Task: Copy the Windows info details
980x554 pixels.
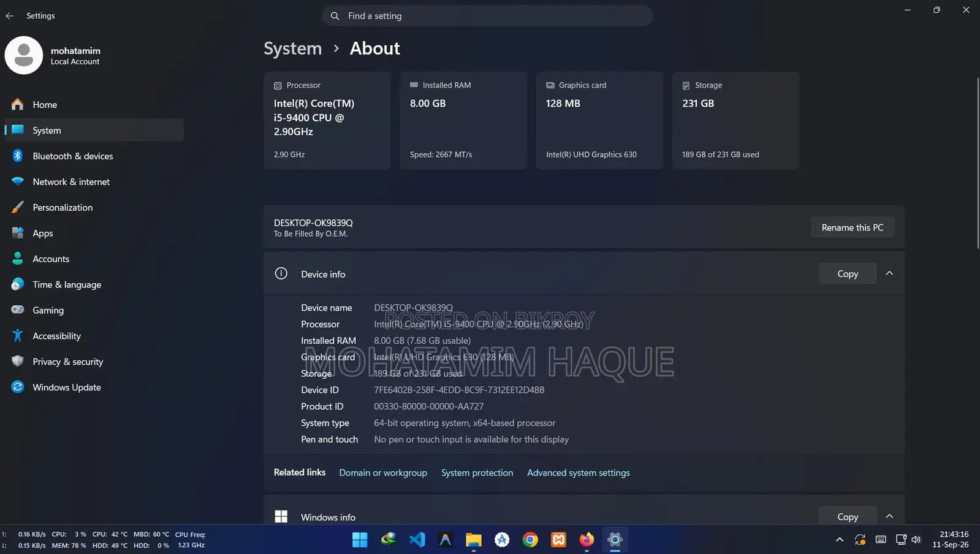Action: pos(848,517)
